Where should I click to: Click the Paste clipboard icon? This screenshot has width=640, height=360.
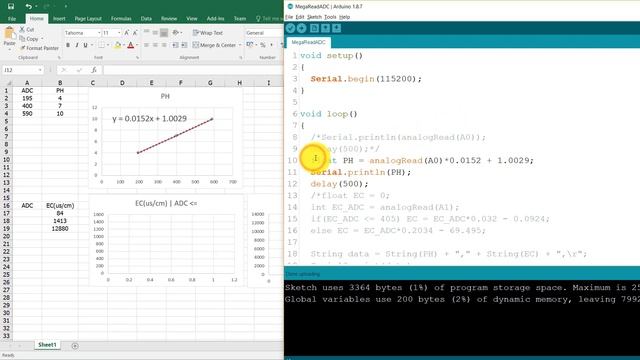[x=9, y=33]
